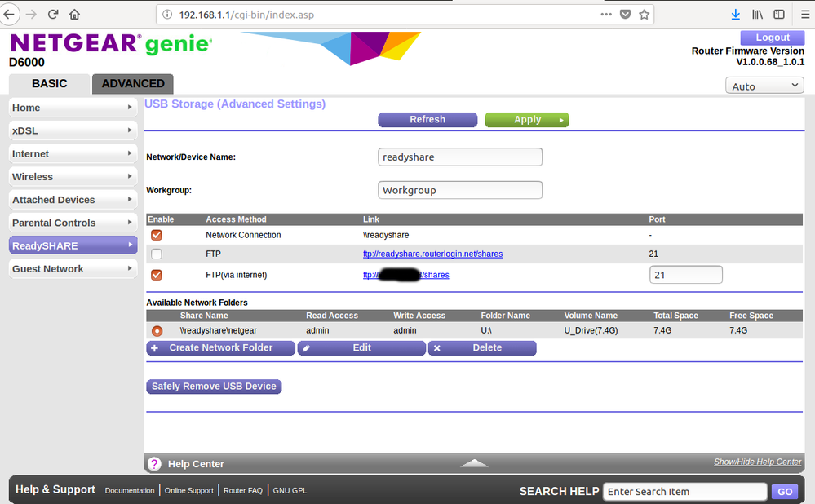Show site information icon in address bar
Viewport: 815px width, 504px height.
point(167,15)
